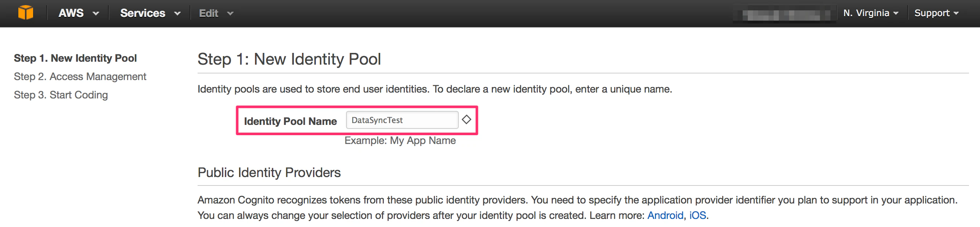Click the AWS orange cube logo
Image resolution: width=980 pixels, height=227 pixels.
pos(25,12)
